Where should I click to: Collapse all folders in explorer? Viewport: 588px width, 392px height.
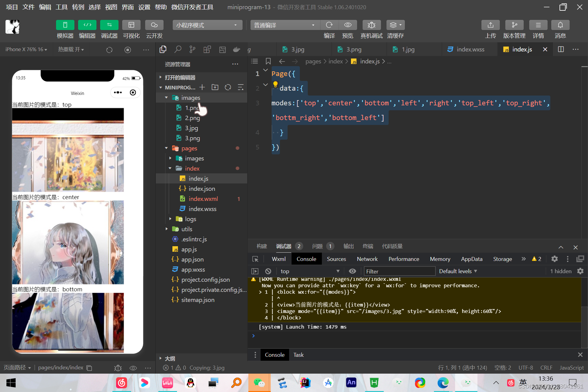pos(241,87)
